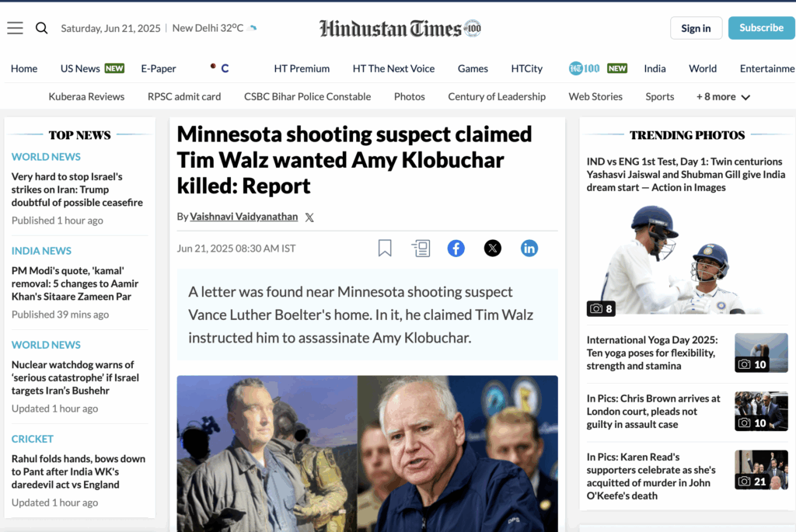Open the Games section

(473, 68)
